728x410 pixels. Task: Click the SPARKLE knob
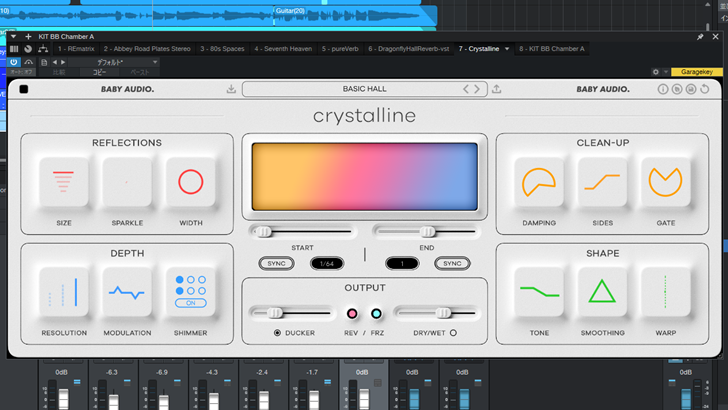click(127, 182)
